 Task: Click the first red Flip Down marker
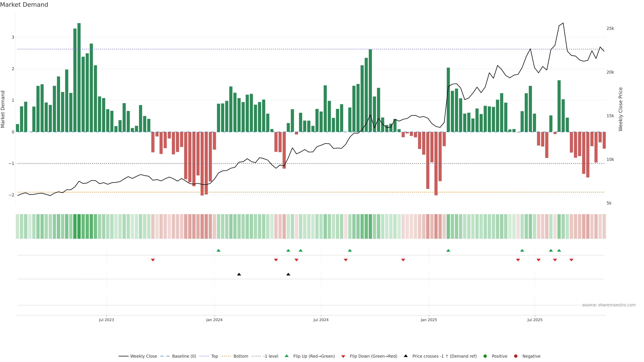point(153,260)
